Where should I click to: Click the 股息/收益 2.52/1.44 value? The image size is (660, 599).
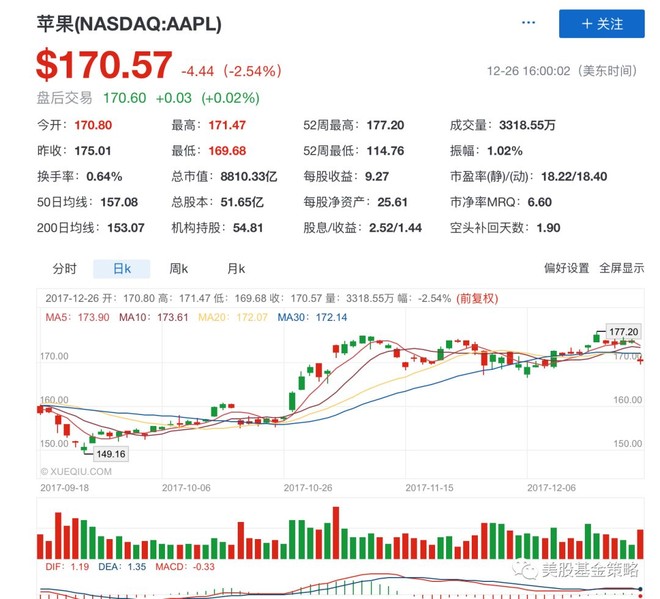click(x=395, y=228)
